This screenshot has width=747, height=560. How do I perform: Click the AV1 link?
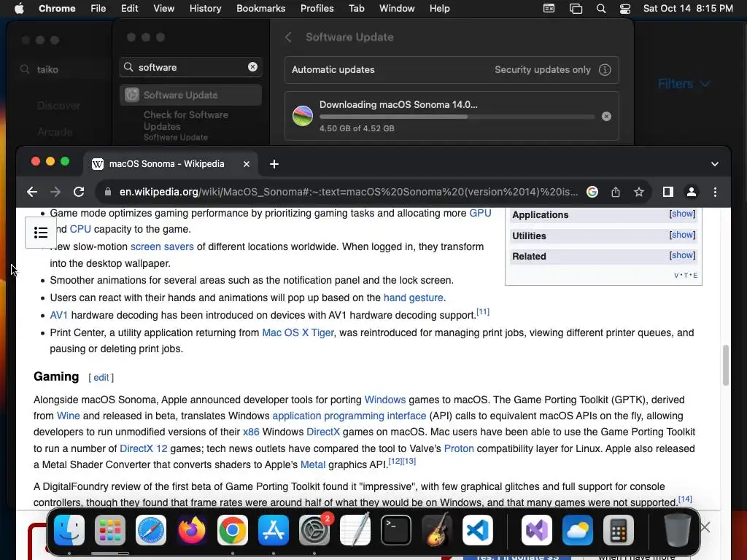59,315
